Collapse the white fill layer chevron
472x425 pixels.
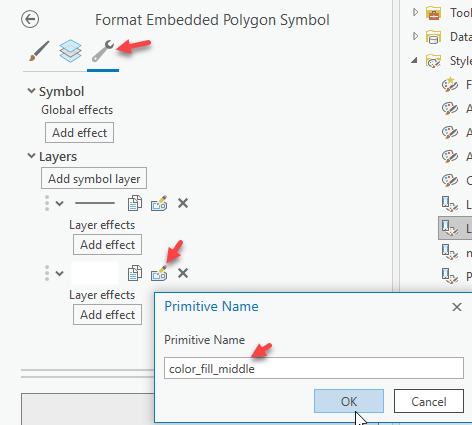coord(59,274)
